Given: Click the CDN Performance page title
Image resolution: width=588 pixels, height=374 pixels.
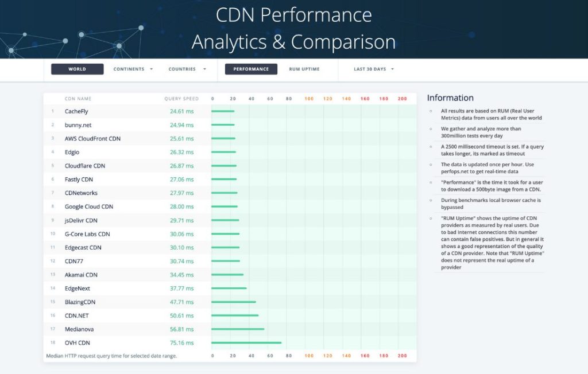Looking at the screenshot, I should [x=293, y=28].
